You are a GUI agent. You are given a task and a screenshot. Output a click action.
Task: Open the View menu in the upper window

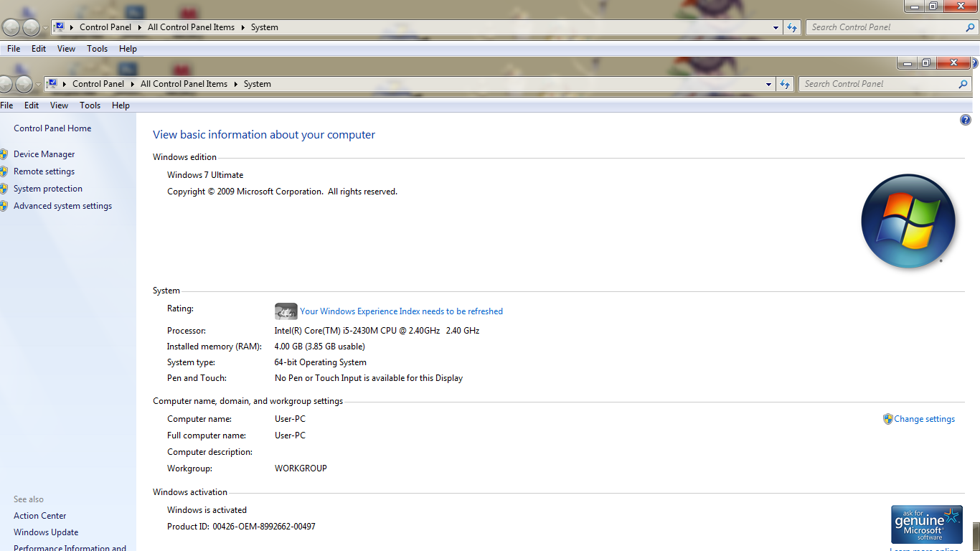point(66,49)
